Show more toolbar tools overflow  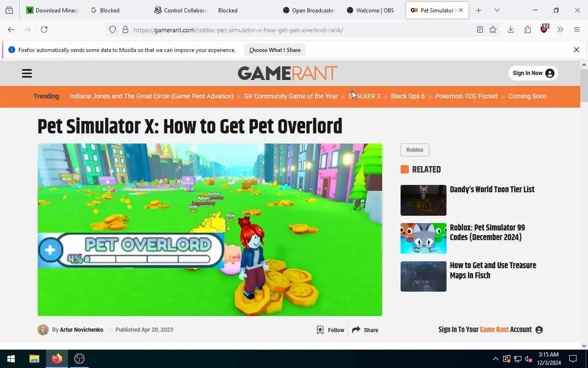tap(560, 29)
